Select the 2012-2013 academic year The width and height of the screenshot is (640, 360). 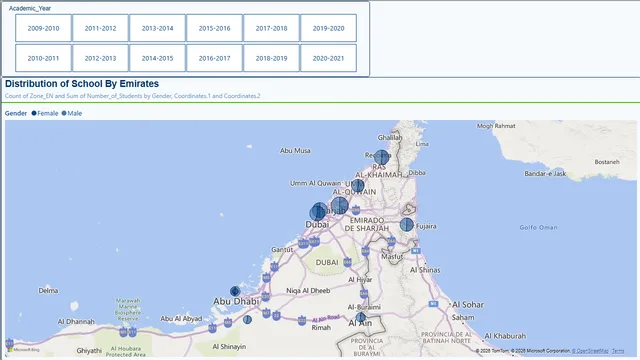click(100, 58)
